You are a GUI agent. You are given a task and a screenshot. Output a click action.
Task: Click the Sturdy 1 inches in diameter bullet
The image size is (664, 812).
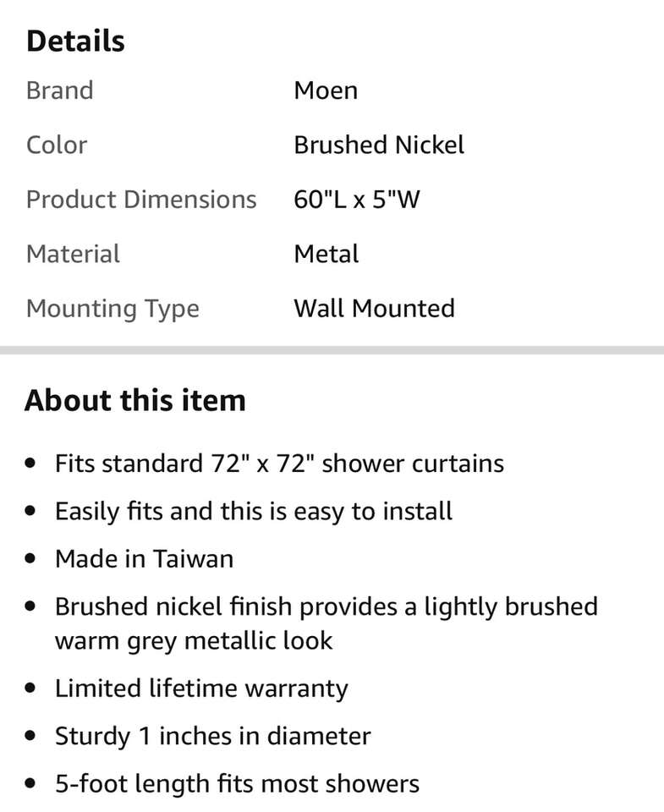point(212,736)
